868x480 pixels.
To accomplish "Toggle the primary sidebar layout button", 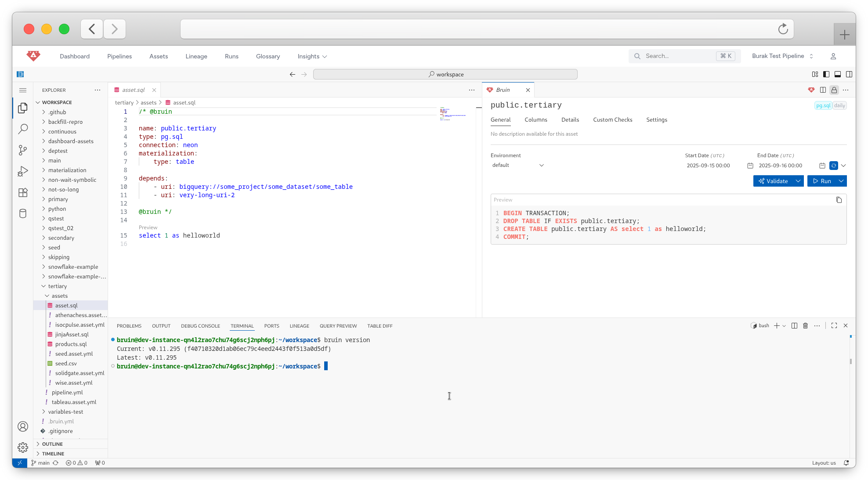I will click(826, 74).
